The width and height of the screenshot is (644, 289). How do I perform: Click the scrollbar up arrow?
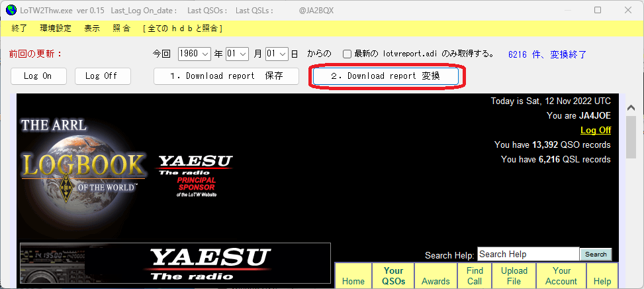pos(631,107)
